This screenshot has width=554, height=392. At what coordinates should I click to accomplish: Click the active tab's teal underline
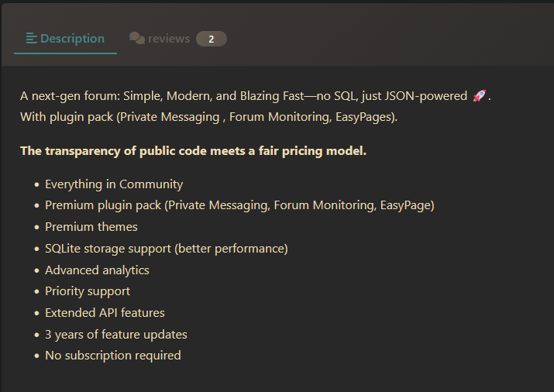click(x=65, y=53)
